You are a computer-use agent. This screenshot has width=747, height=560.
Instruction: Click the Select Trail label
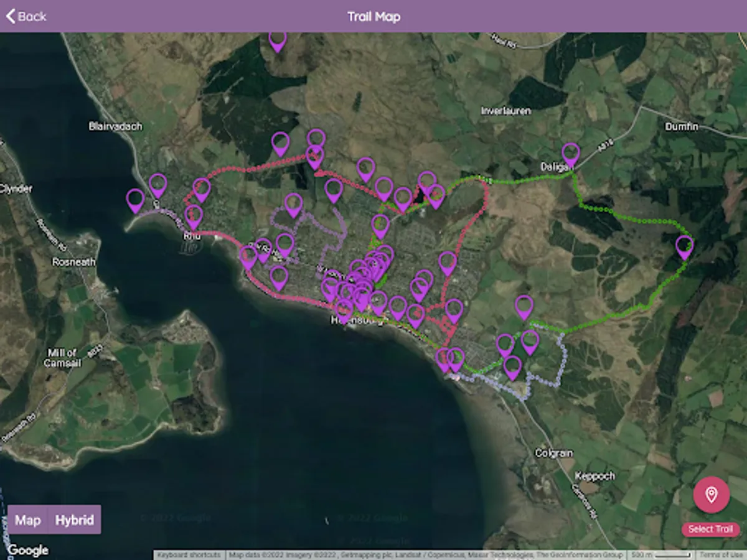(x=710, y=530)
